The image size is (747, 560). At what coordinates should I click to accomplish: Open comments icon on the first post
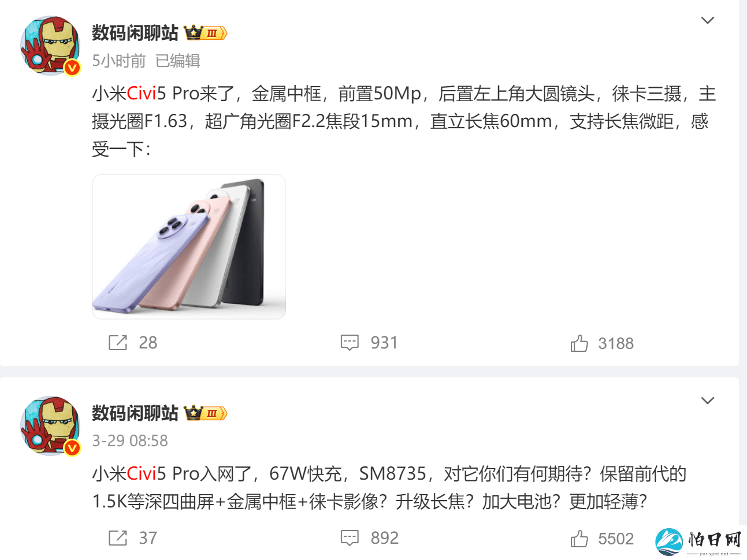[350, 343]
